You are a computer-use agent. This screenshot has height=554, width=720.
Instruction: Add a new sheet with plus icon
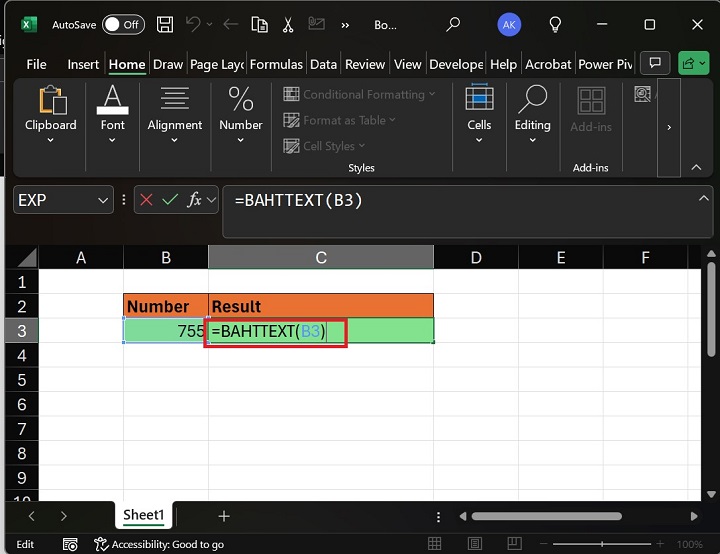pos(224,516)
